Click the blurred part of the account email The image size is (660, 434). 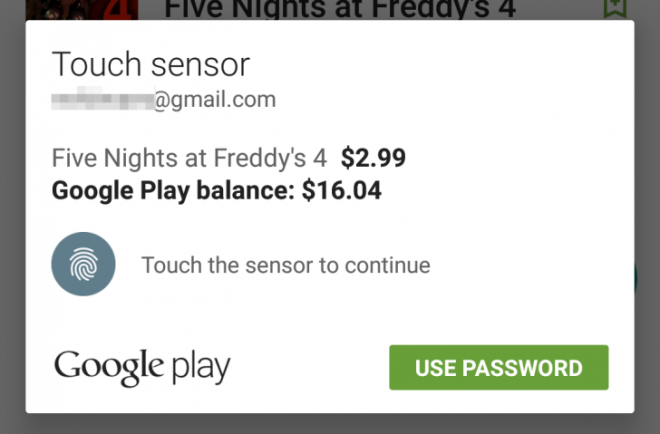coord(102,100)
